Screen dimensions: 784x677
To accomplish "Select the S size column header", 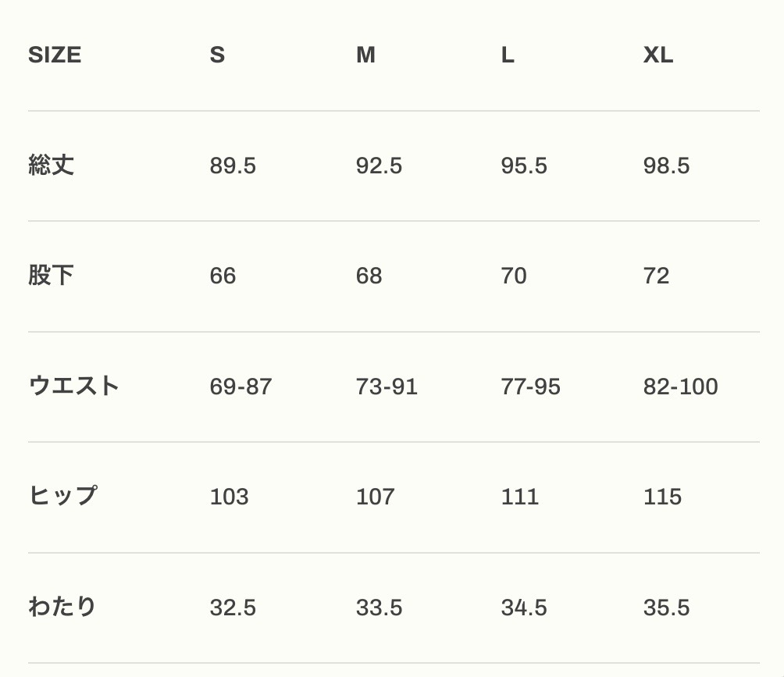I will pyautogui.click(x=217, y=55).
